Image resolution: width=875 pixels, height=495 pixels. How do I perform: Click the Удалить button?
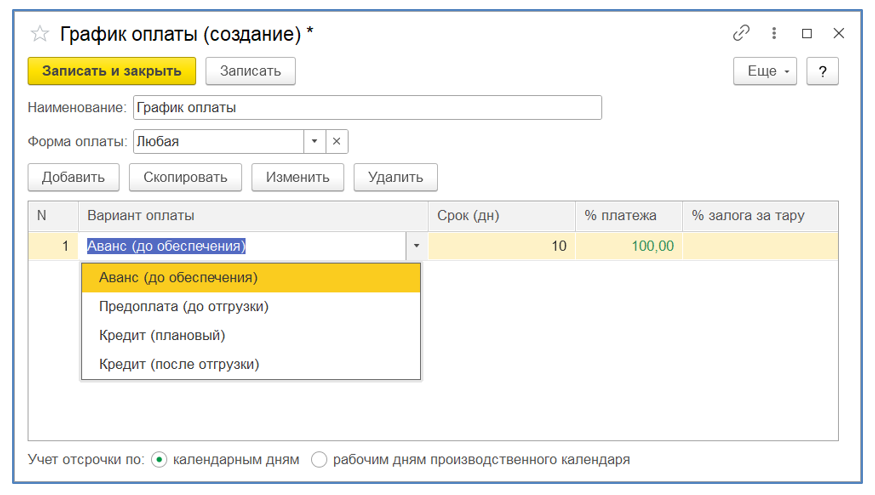(x=395, y=177)
